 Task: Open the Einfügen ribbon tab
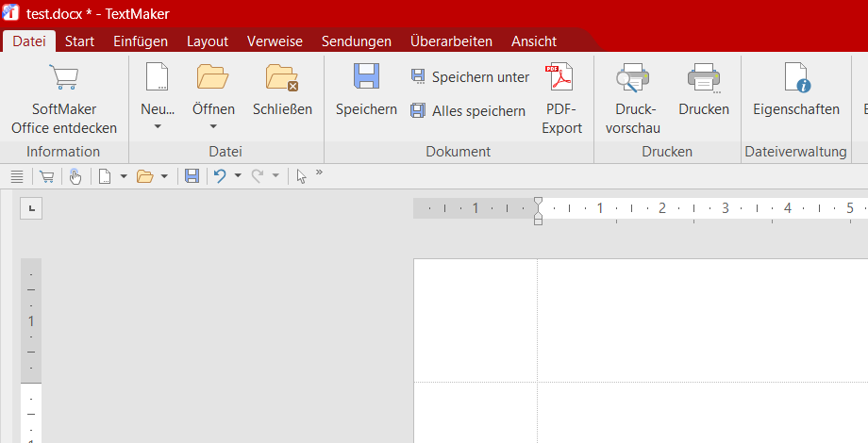141,41
